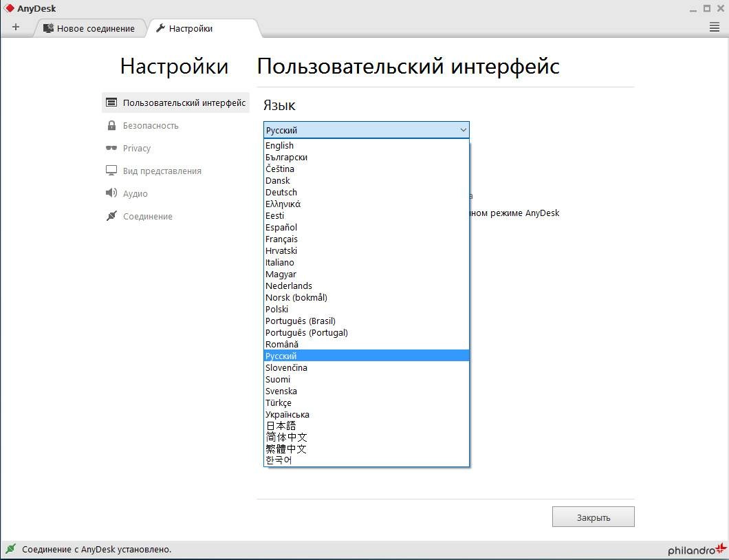The width and height of the screenshot is (729, 560).
Task: Select highlighted Русский list entry
Action: tap(367, 356)
